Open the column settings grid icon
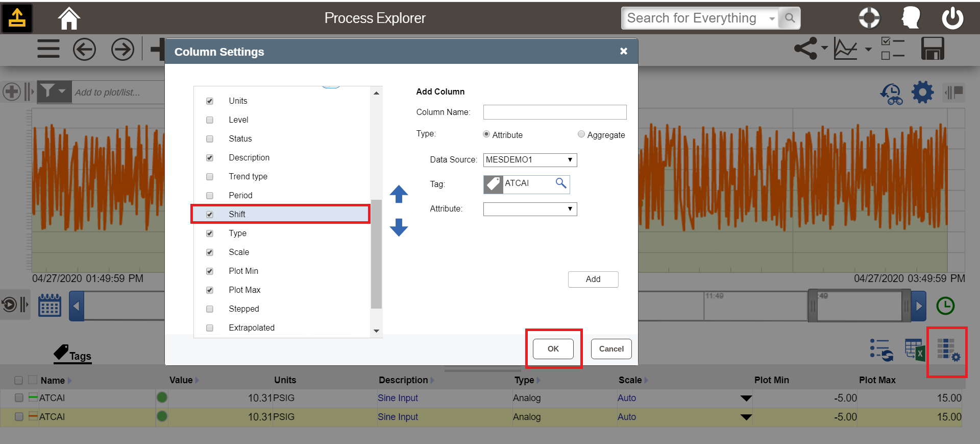Viewport: 980px width, 444px height. click(948, 350)
